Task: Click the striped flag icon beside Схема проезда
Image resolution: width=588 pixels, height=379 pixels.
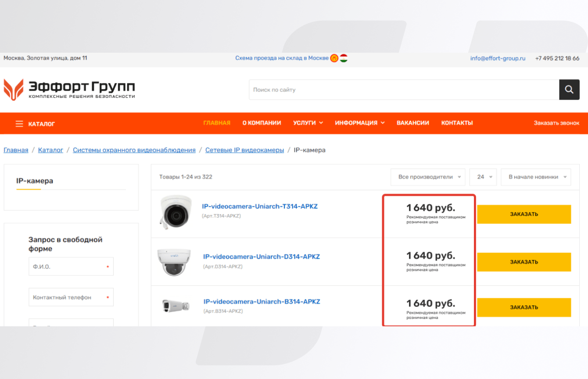Action: pos(344,58)
